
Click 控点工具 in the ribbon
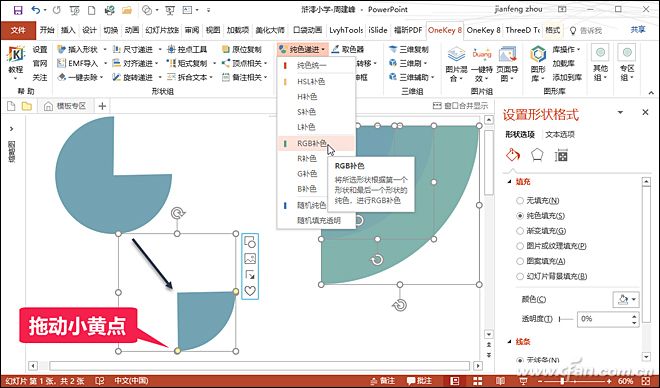click(187, 50)
